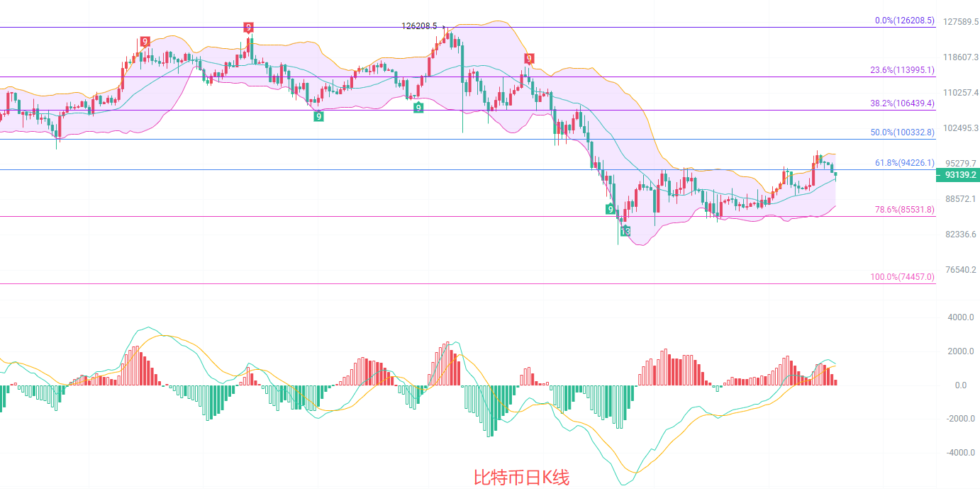Click the current price tag 93139.2
Screen dimensions: 980x491
coord(958,174)
